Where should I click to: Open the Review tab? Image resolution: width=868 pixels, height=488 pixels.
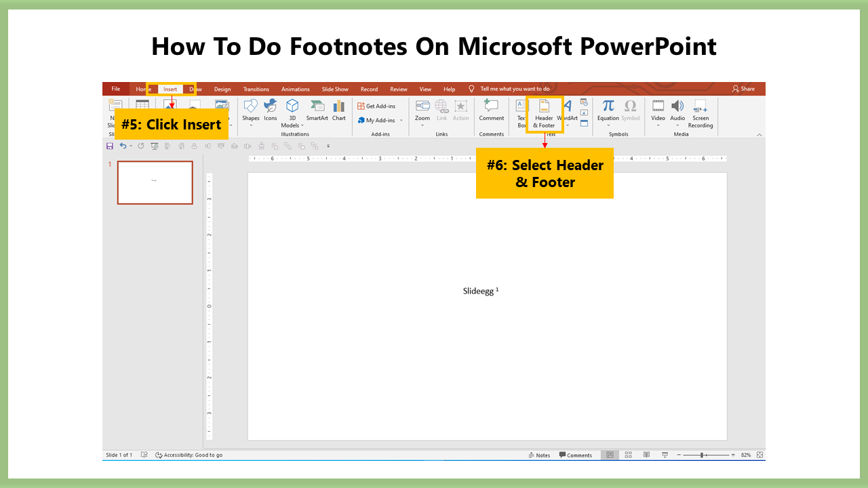pyautogui.click(x=399, y=89)
